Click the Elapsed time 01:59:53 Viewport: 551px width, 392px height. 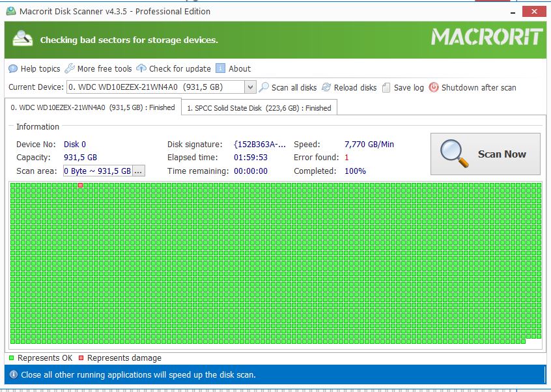click(251, 158)
